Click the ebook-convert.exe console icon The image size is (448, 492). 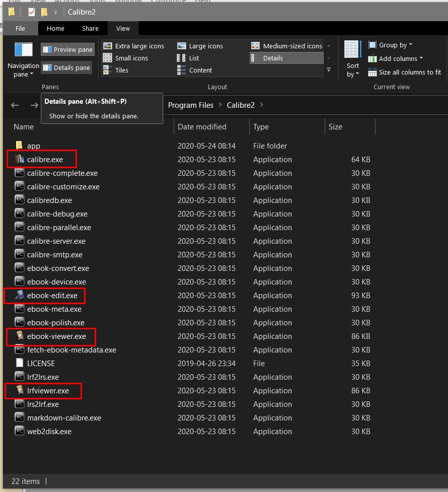click(x=20, y=267)
